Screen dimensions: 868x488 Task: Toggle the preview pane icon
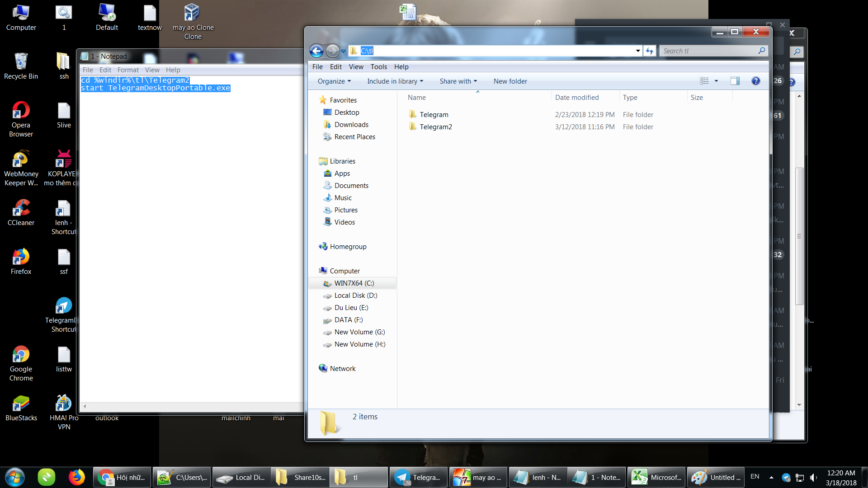pos(735,81)
